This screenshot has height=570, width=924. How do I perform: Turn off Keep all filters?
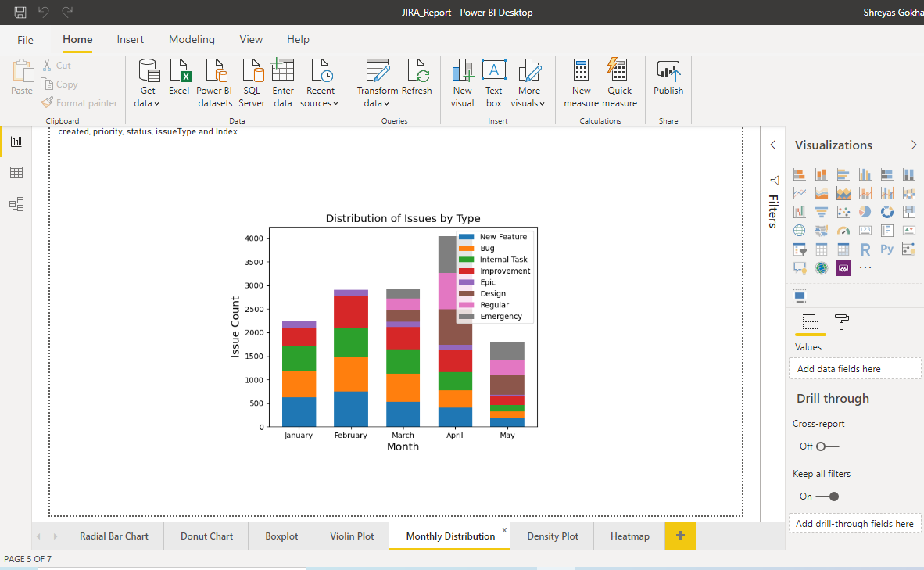point(829,496)
